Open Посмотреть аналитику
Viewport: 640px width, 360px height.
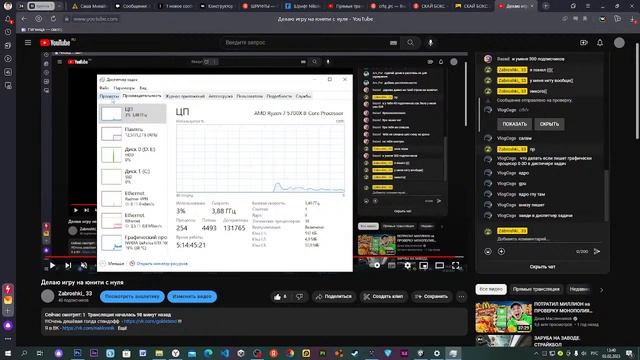pyautogui.click(x=132, y=296)
